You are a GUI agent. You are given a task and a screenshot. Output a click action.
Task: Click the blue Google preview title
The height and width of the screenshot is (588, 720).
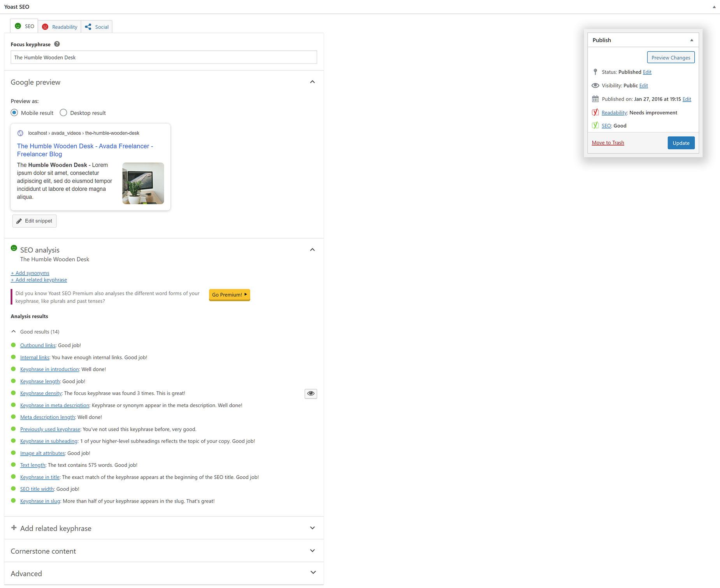(85, 150)
